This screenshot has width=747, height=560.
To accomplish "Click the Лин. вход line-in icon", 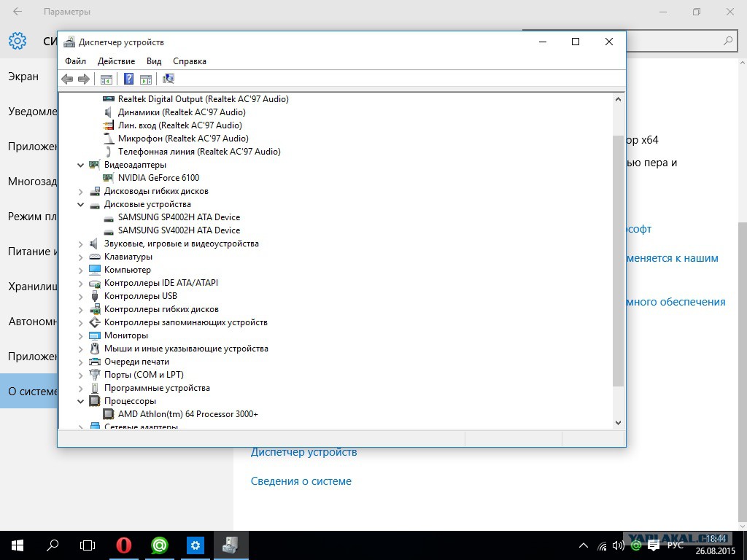I will [x=109, y=125].
